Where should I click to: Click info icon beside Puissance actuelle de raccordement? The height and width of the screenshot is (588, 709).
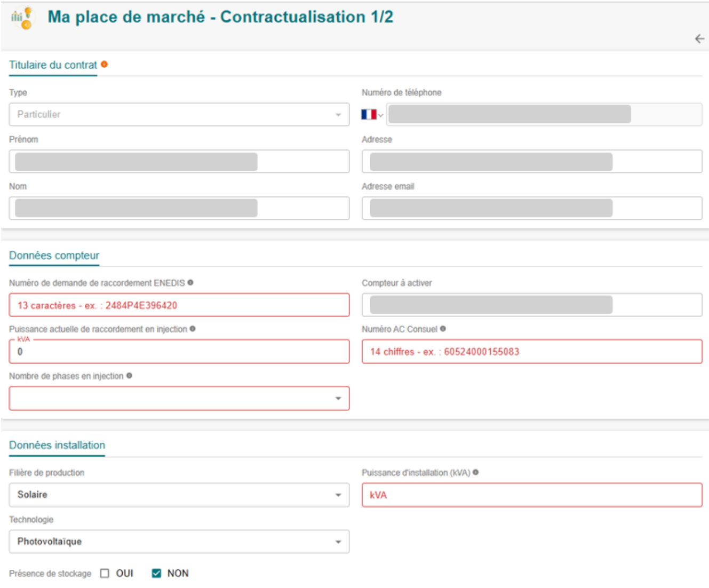193,329
